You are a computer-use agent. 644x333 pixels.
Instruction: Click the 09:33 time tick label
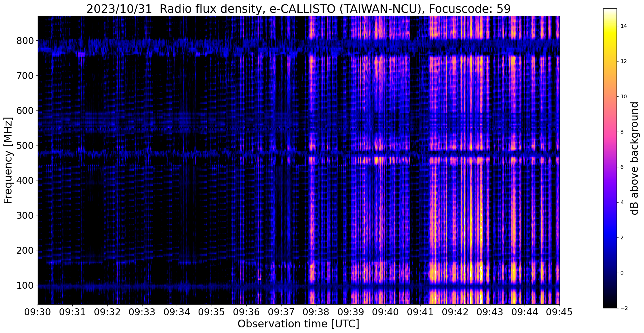[142, 312]
